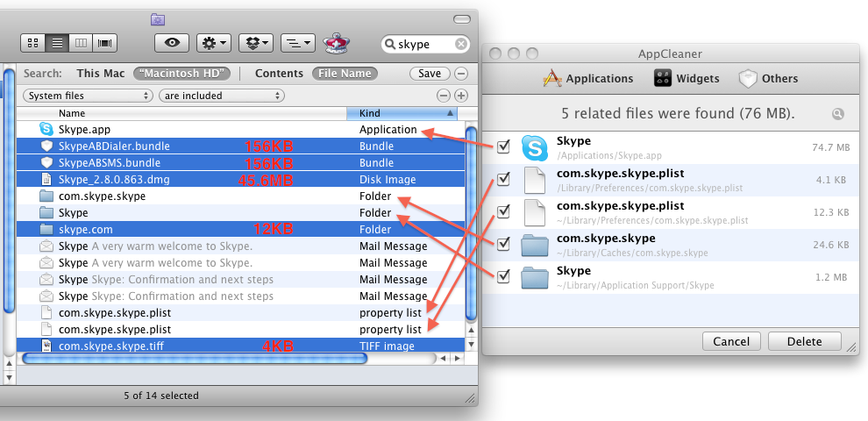Open the Others tab in AppCleaner
The width and height of the screenshot is (868, 421).
[768, 78]
